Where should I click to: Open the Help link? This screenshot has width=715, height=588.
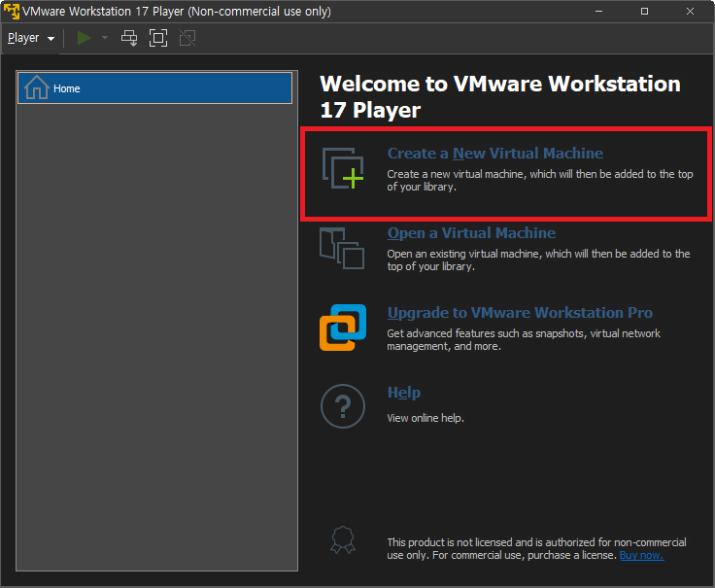coord(403,393)
